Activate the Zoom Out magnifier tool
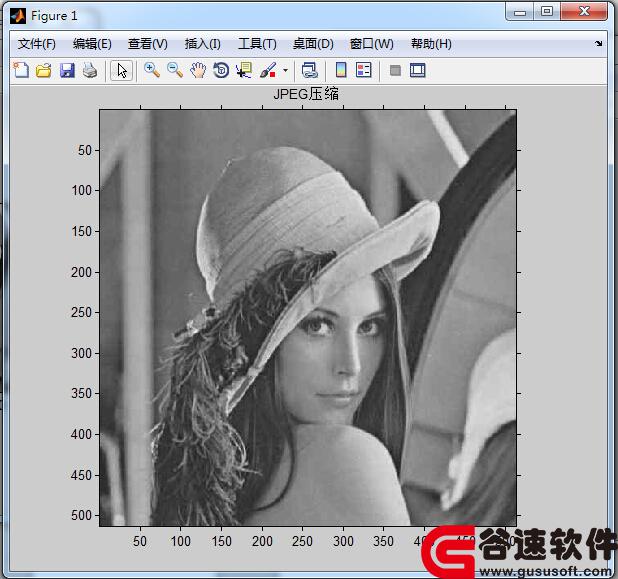This screenshot has height=579, width=618. [175, 70]
